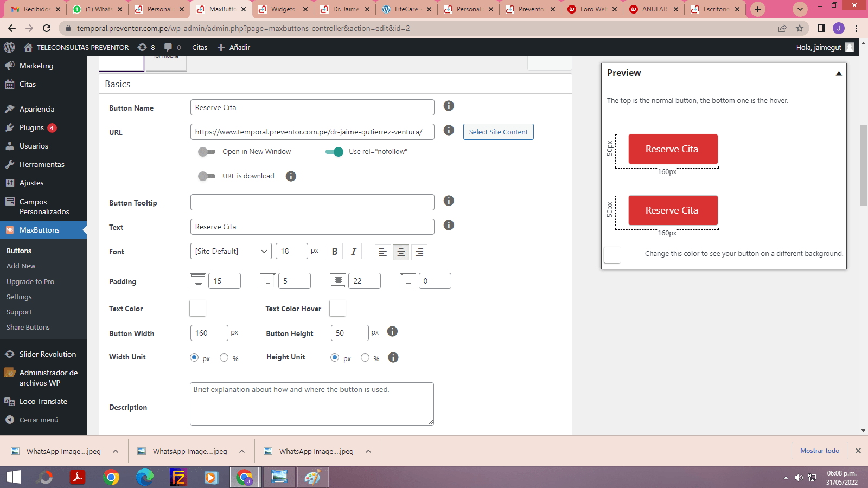Expand second WhatsApp Image download options
868x488 pixels.
click(x=242, y=451)
